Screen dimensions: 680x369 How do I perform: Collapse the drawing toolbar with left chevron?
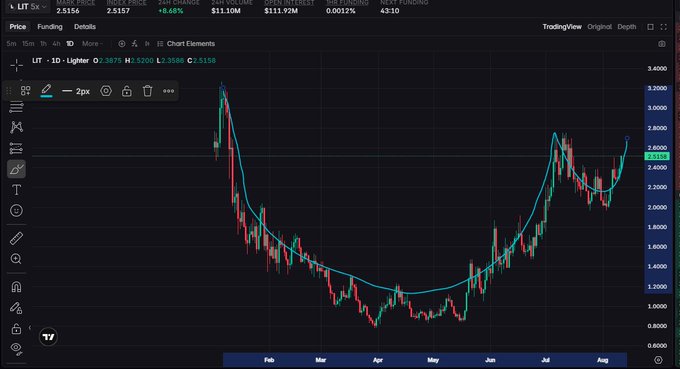[29, 327]
